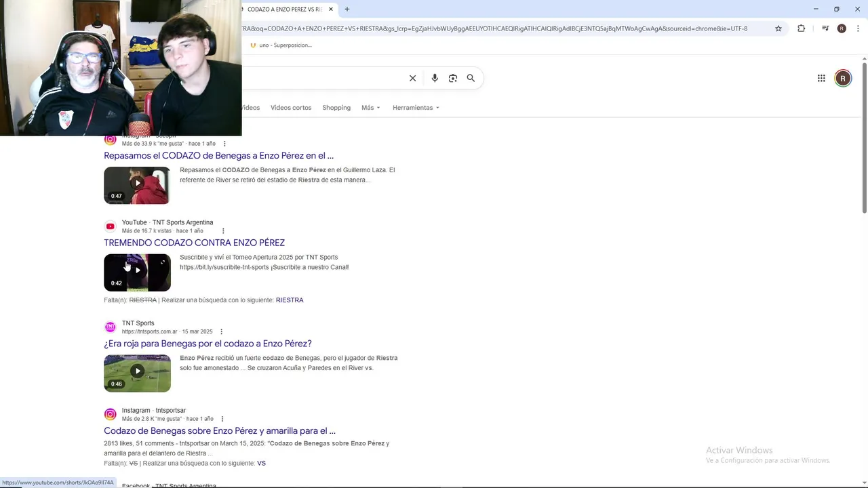Image resolution: width=868 pixels, height=488 pixels.
Task: Click the page vertical scrollbar thumb
Action: 865,138
